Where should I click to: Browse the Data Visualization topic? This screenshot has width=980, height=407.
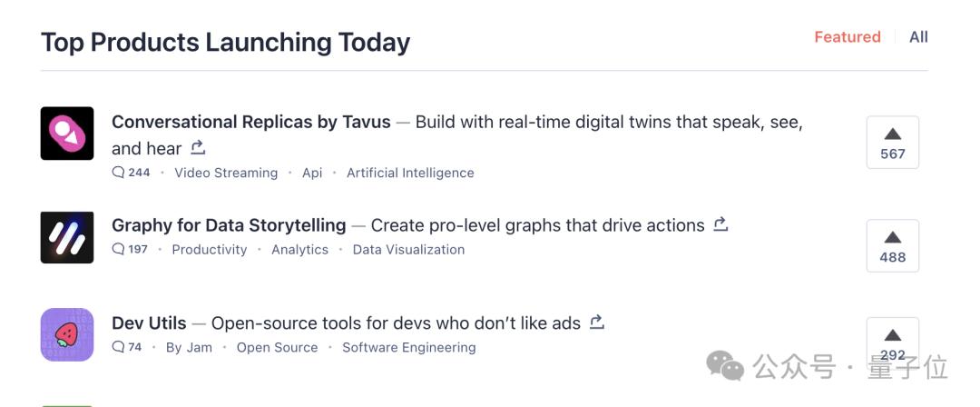(408, 249)
